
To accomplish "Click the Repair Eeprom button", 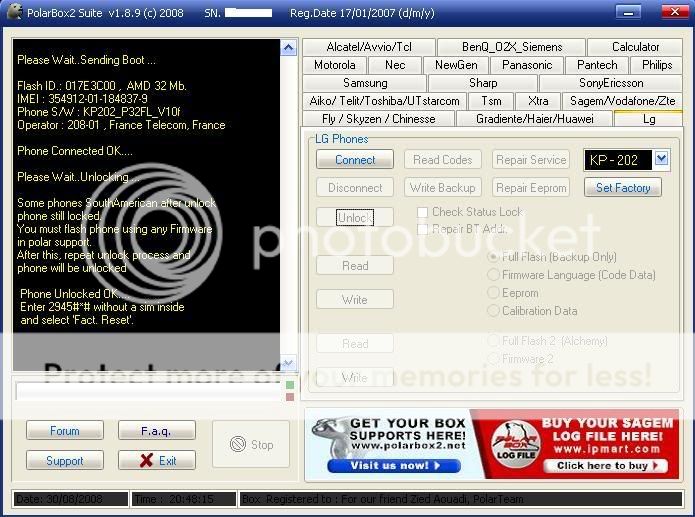I will 531,188.
